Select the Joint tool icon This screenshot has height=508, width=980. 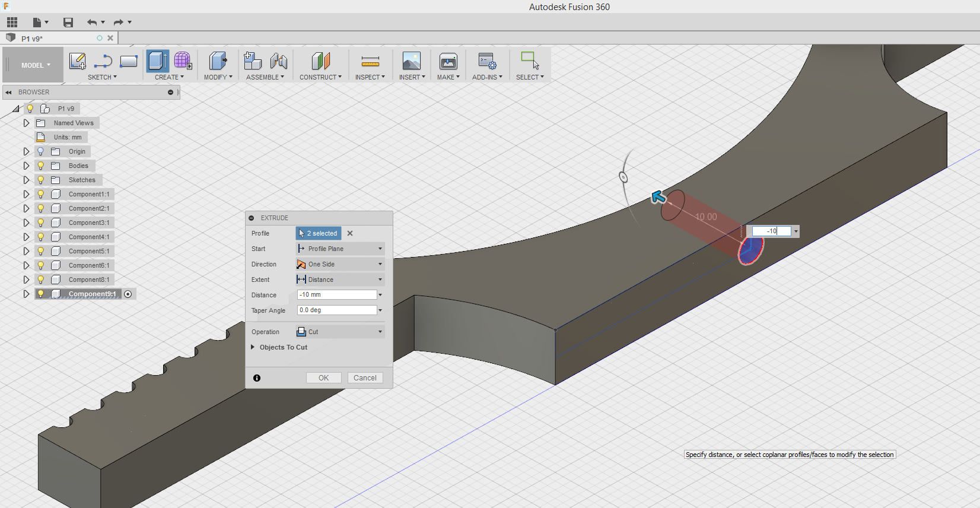click(x=278, y=61)
